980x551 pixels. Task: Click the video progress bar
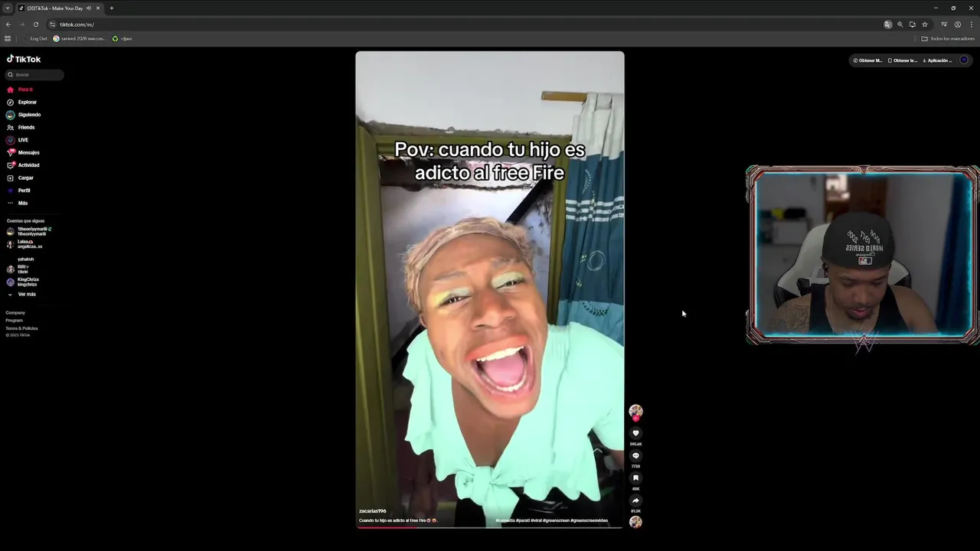pos(490,527)
